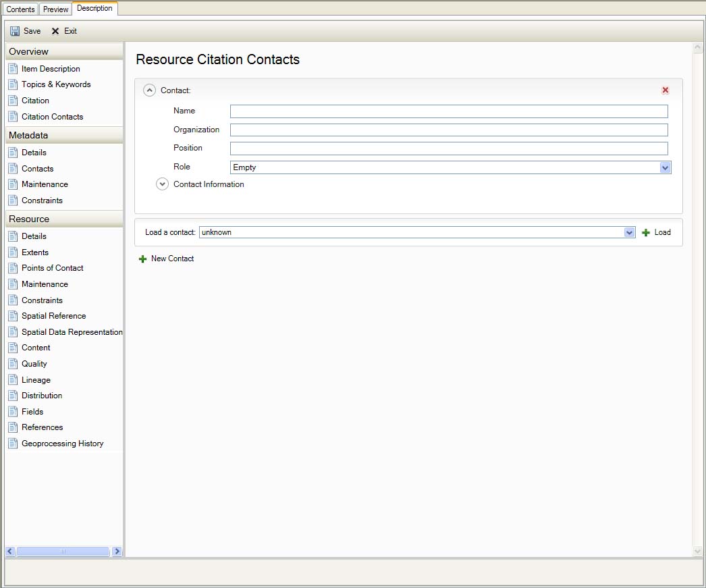Click the Geoprocessing History page icon
Viewport: 706px width, 588px height.
[13, 444]
